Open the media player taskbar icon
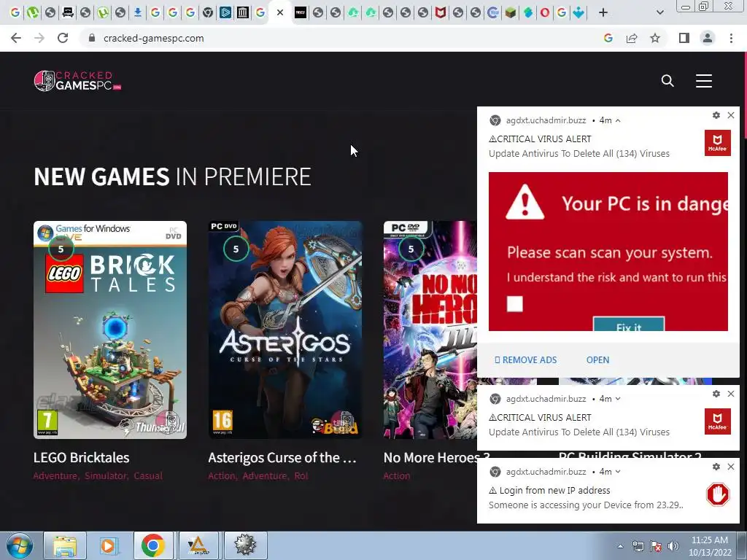 click(108, 545)
